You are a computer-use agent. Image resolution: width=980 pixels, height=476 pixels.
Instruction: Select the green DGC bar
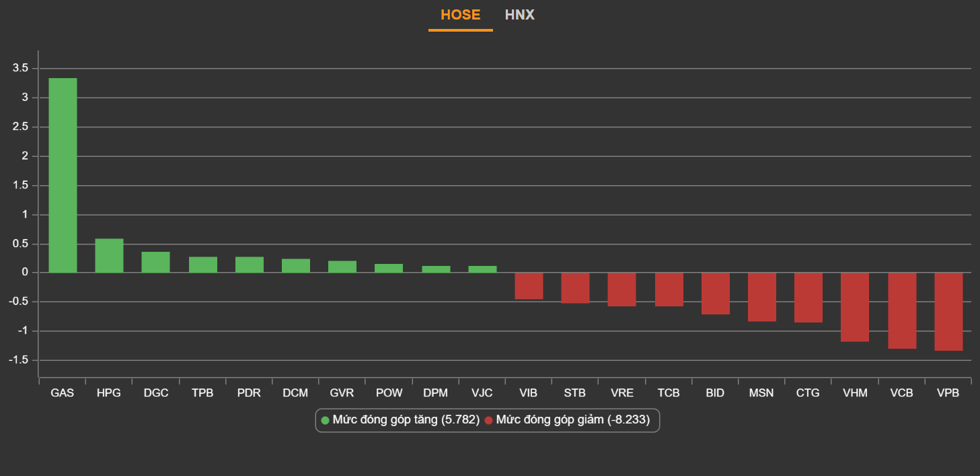(x=155, y=263)
